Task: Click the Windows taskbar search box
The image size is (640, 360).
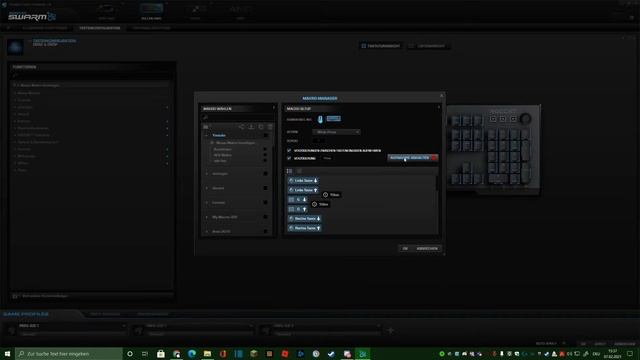Action: tap(69, 353)
